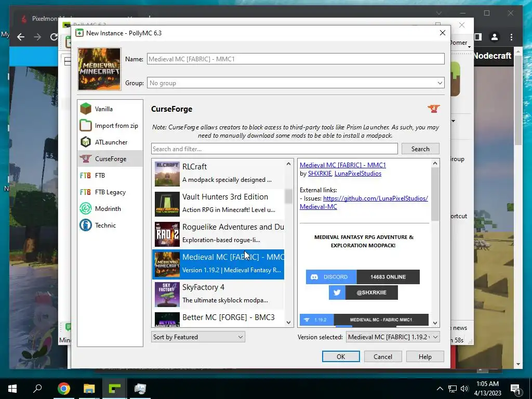Confirm with the OK button

[x=341, y=356]
